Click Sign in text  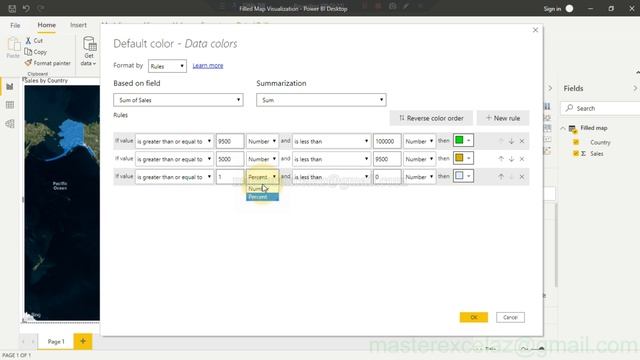552,9
